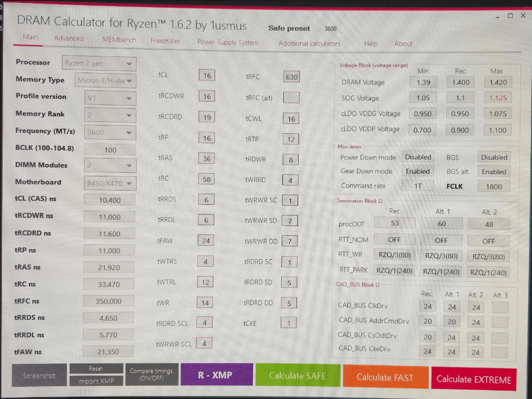Click the tCL value box showing 16

(x=207, y=76)
